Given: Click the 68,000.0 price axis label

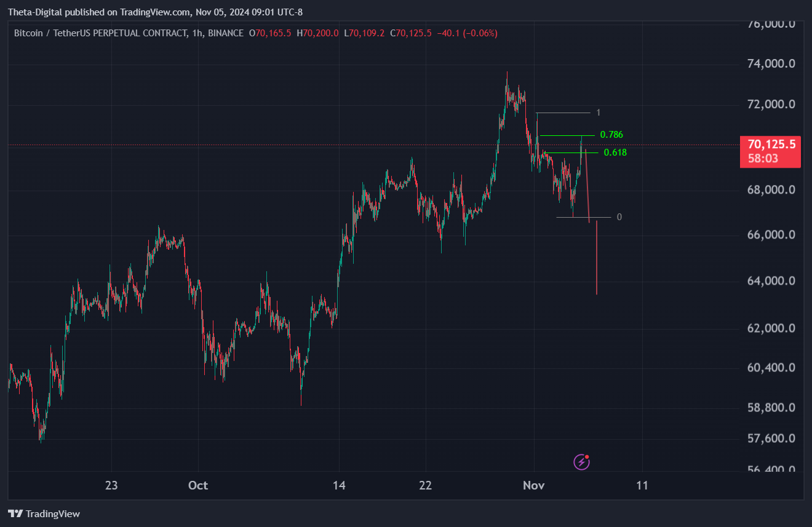Looking at the screenshot, I should pyautogui.click(x=771, y=190).
